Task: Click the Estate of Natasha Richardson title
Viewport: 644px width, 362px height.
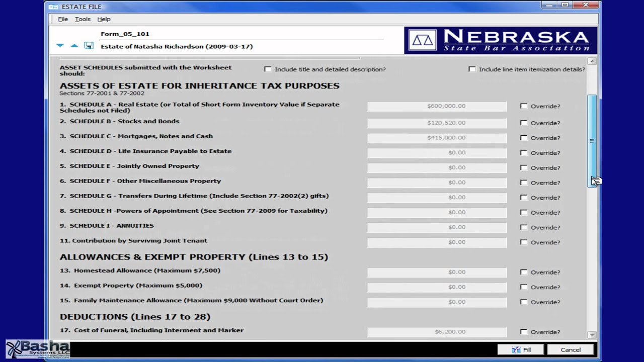Action: click(177, 46)
